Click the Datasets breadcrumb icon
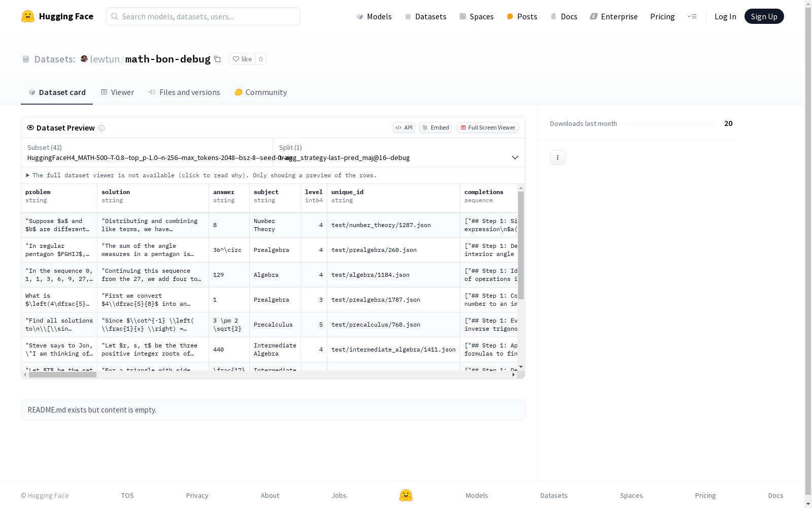This screenshot has height=508, width=812. coord(26,59)
